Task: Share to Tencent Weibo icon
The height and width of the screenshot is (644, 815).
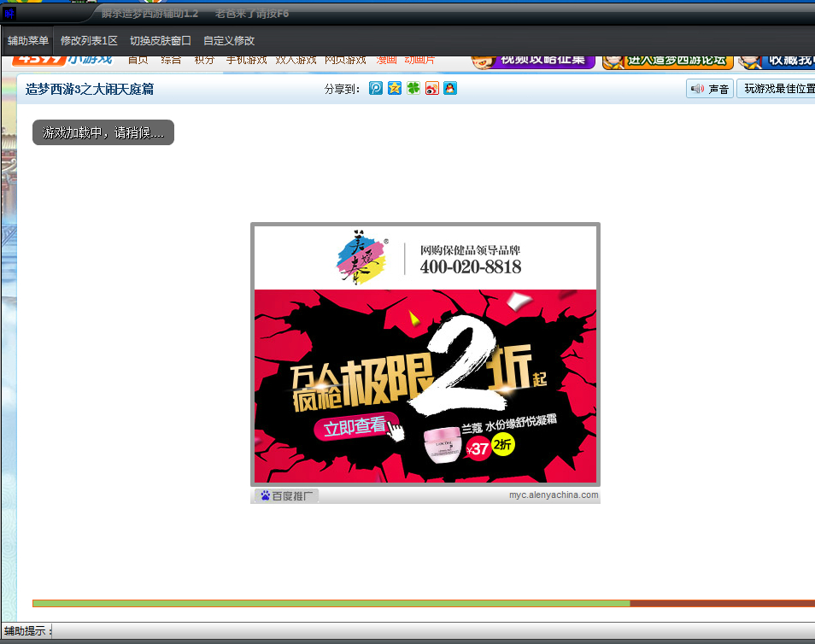Action: [x=376, y=88]
